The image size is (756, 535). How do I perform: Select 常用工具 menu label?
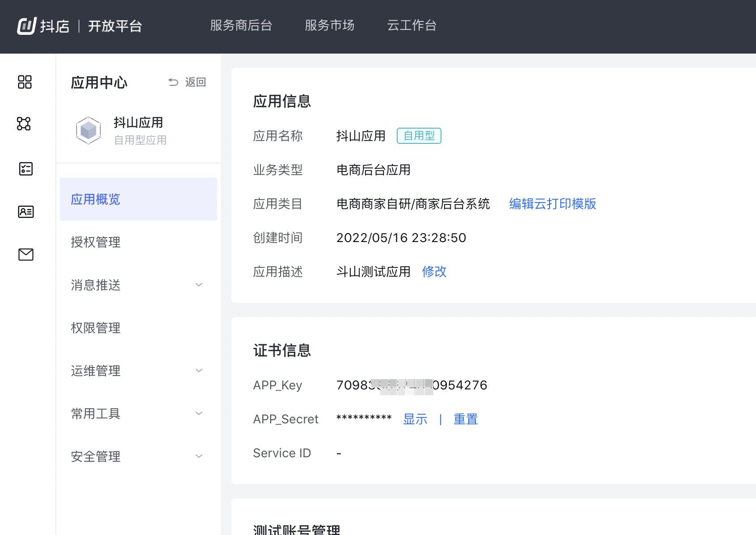[x=96, y=414]
